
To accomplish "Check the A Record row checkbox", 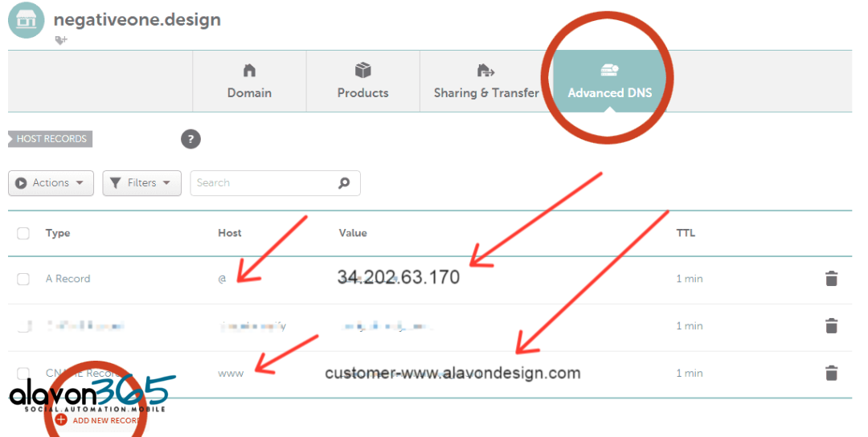I will 23,279.
